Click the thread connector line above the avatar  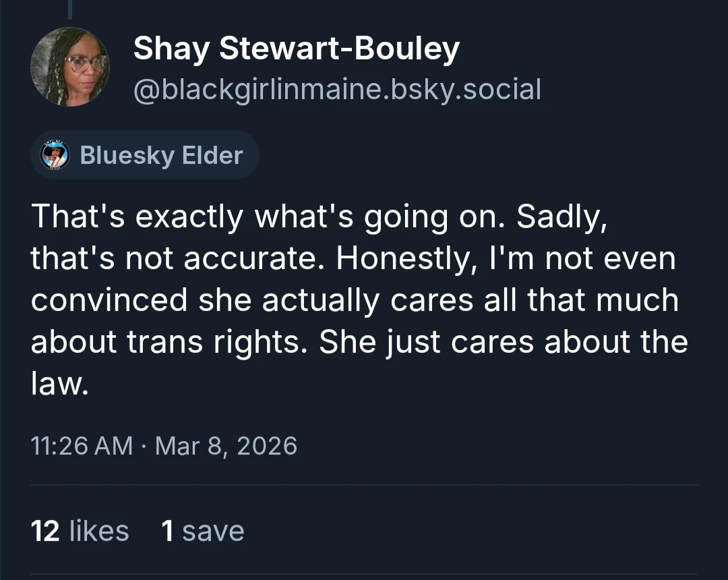69,8
